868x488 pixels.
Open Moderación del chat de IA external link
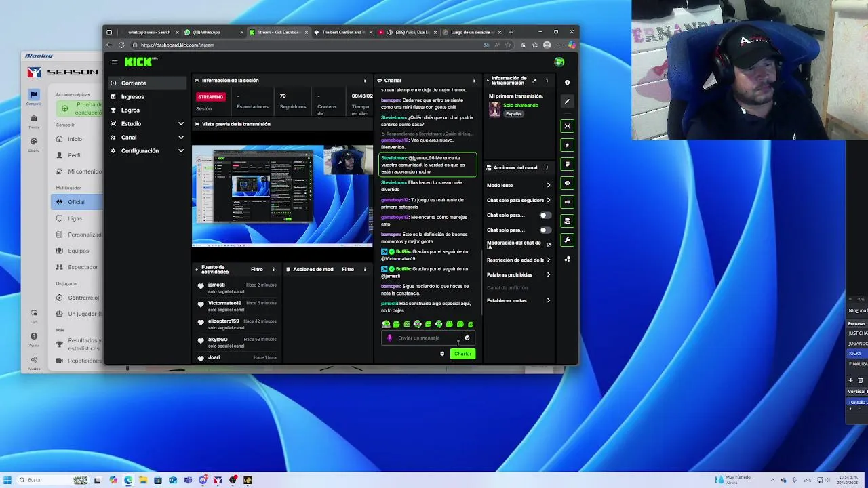[549, 245]
